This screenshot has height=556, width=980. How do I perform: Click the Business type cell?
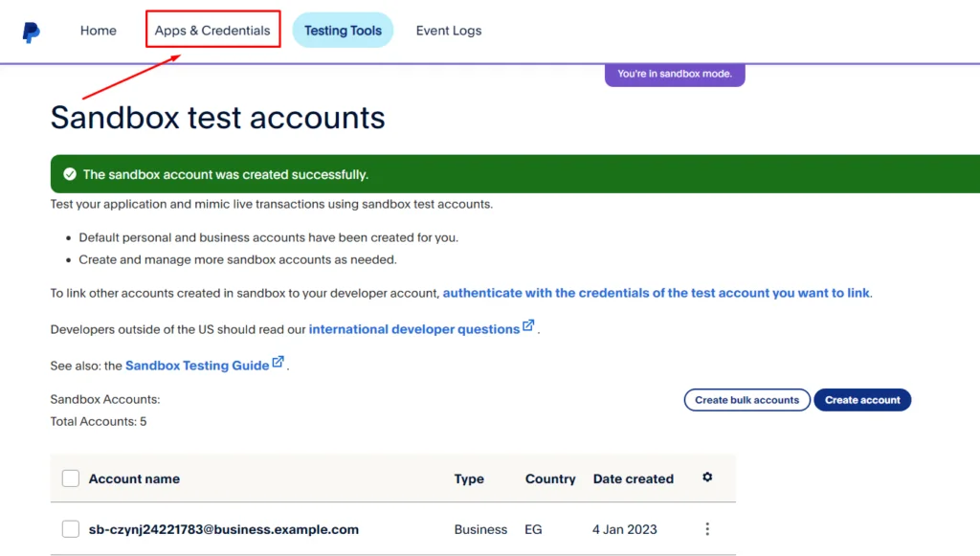click(480, 529)
